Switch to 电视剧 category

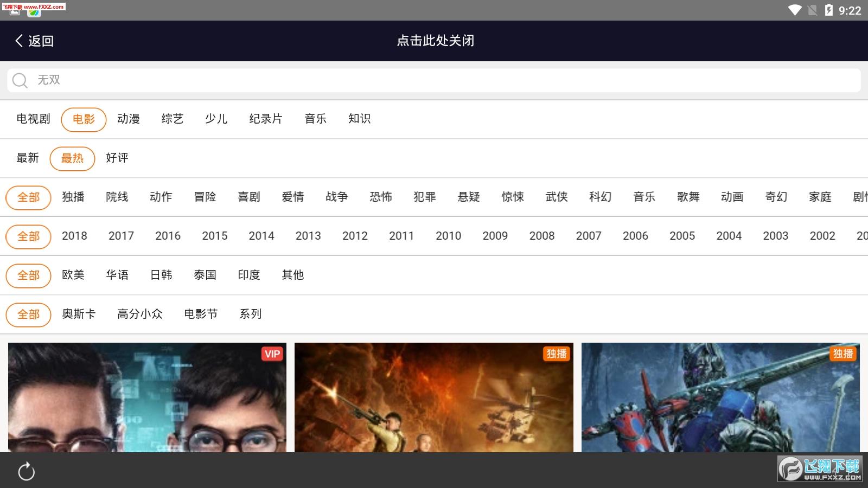click(33, 119)
